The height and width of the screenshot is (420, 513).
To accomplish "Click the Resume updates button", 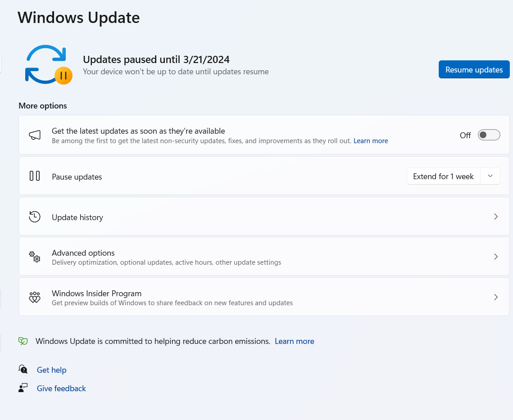I will tap(474, 69).
